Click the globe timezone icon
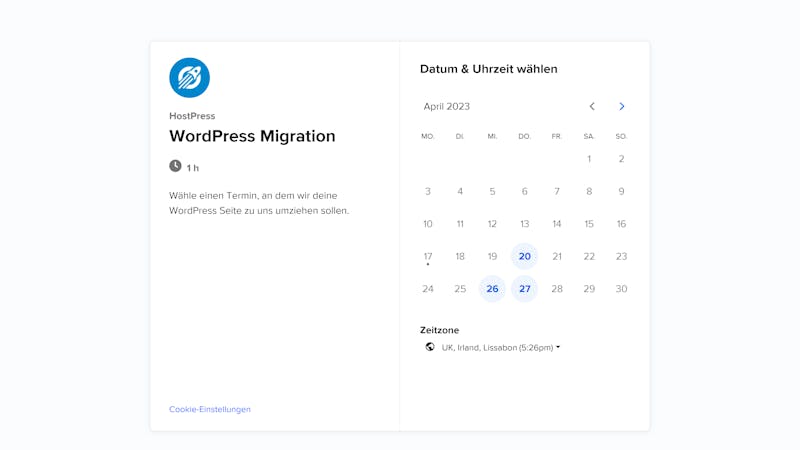 [x=430, y=347]
